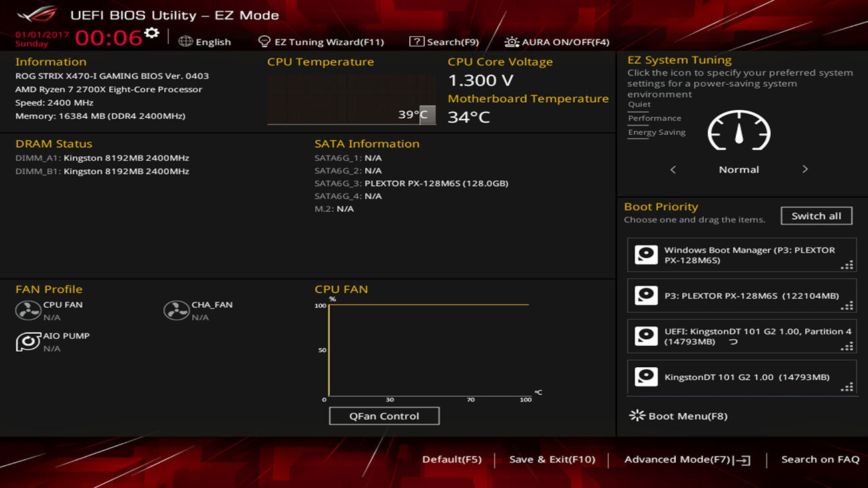The image size is (868, 488).
Task: Click the 01/01/2017 Sunday date
Action: click(41, 39)
